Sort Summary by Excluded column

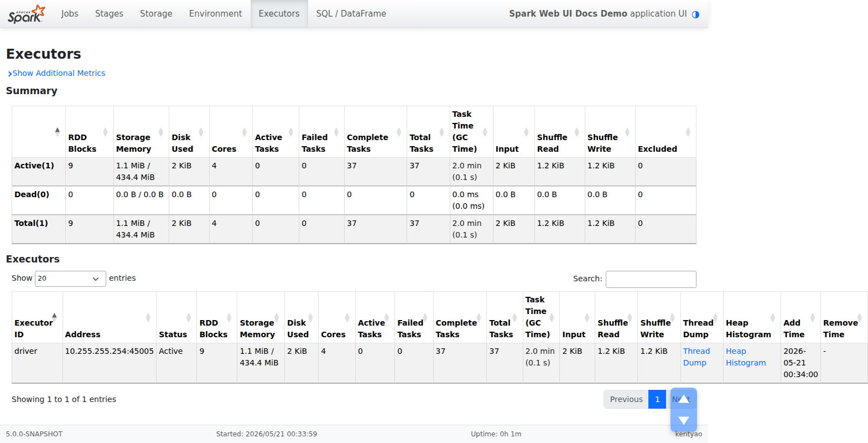pyautogui.click(x=666, y=132)
